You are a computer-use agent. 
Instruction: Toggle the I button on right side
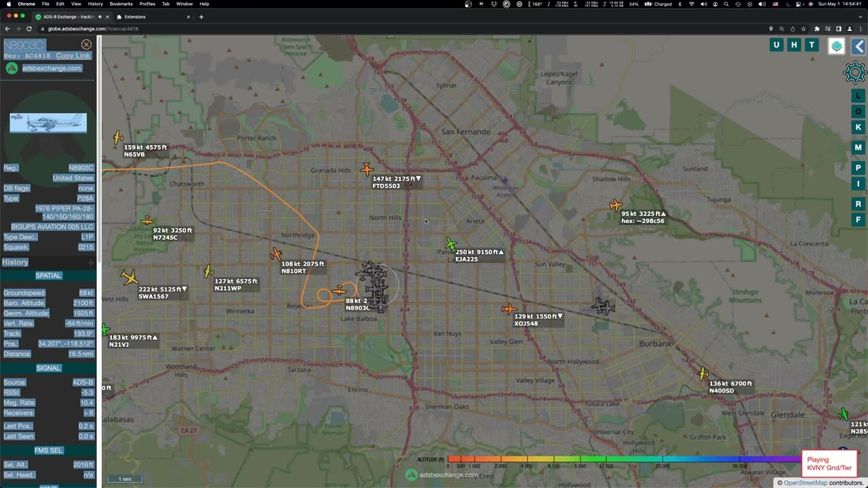[x=859, y=184]
